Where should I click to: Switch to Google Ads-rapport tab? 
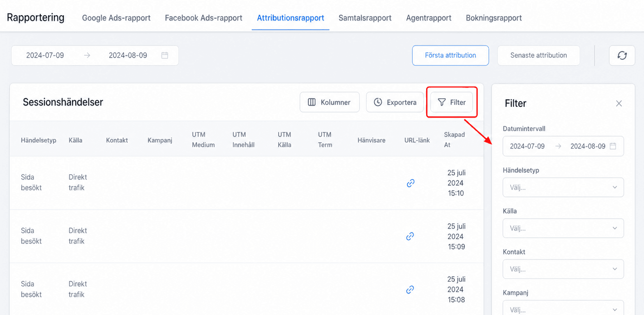[116, 18]
